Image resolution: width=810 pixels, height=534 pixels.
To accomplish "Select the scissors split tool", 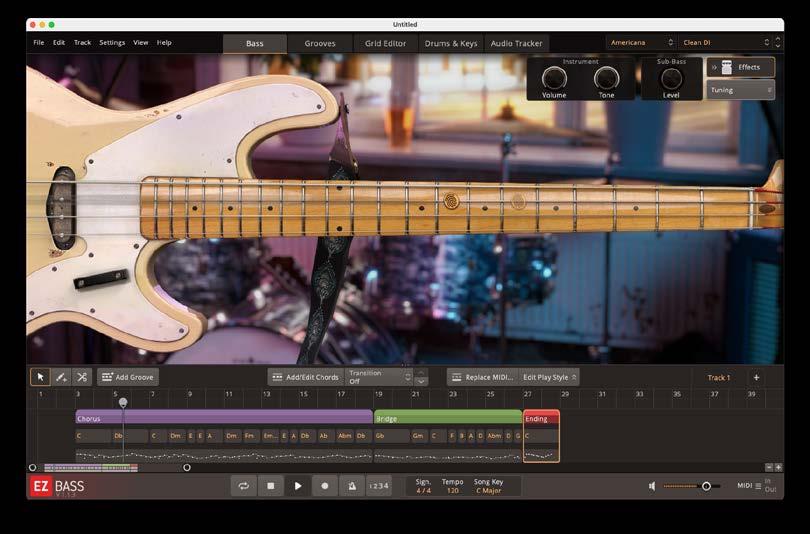I will click(x=81, y=377).
